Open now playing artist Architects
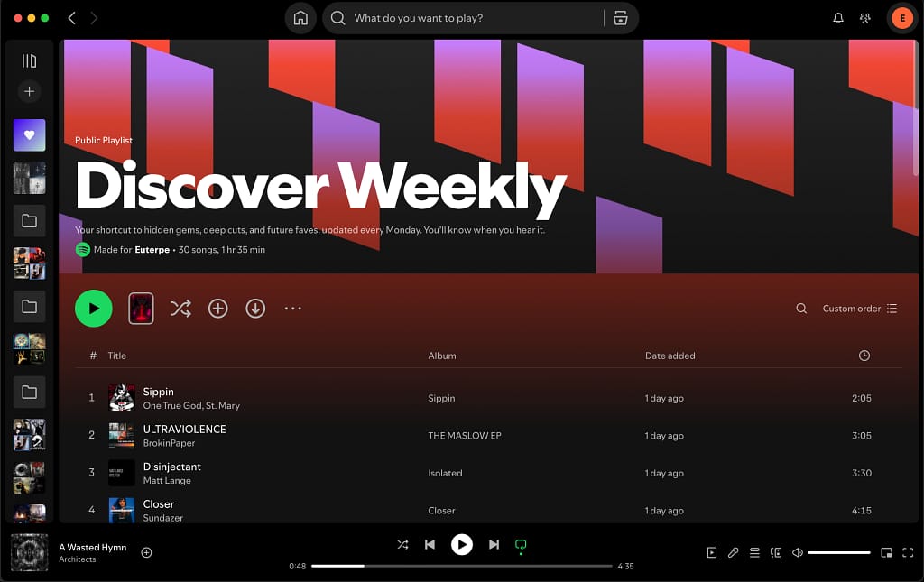The height and width of the screenshot is (582, 924). [x=78, y=559]
